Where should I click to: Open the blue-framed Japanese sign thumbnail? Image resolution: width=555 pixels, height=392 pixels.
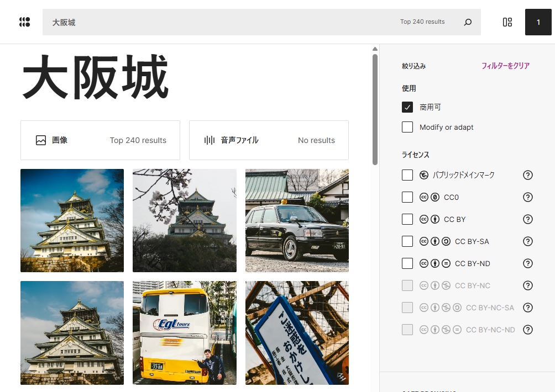point(297,332)
